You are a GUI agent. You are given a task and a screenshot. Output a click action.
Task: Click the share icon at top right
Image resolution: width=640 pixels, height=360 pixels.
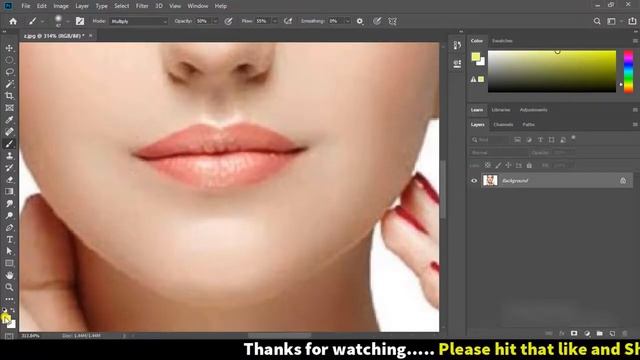pos(632,21)
